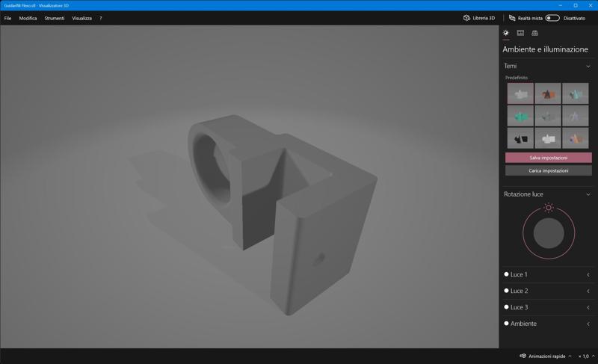
Task: Click the Predefinito themes label
Action: coord(517,78)
